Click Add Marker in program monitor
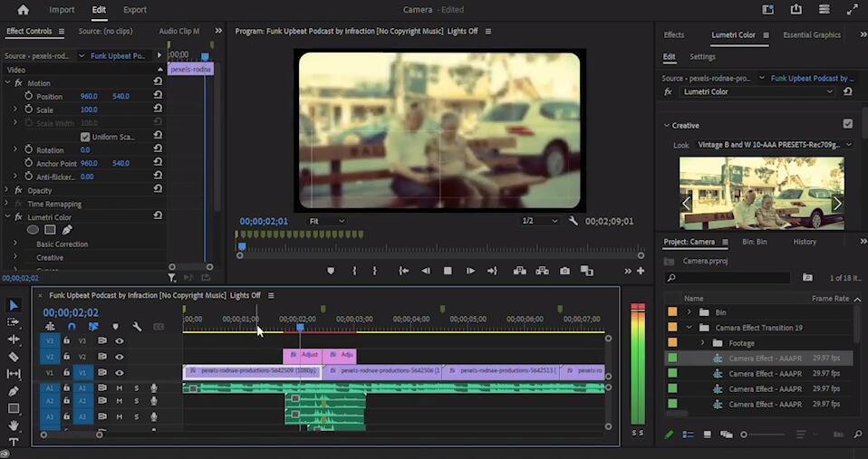 tap(331, 271)
